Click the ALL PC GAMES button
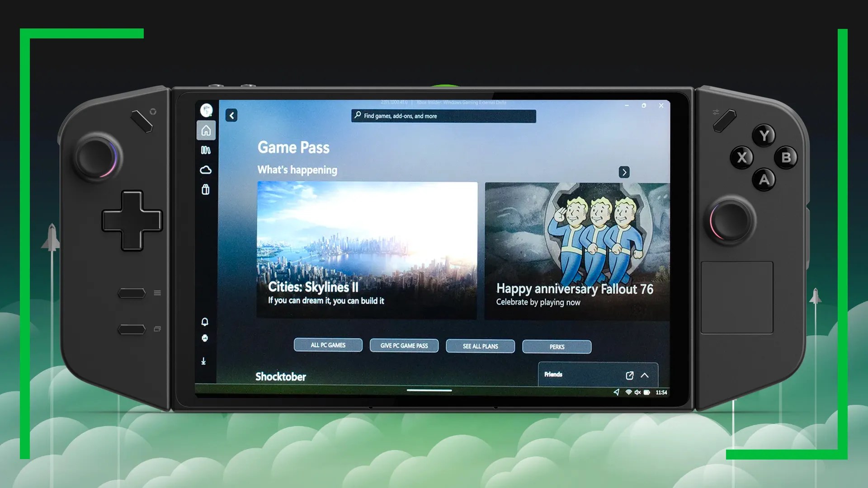The height and width of the screenshot is (488, 868). point(327,345)
